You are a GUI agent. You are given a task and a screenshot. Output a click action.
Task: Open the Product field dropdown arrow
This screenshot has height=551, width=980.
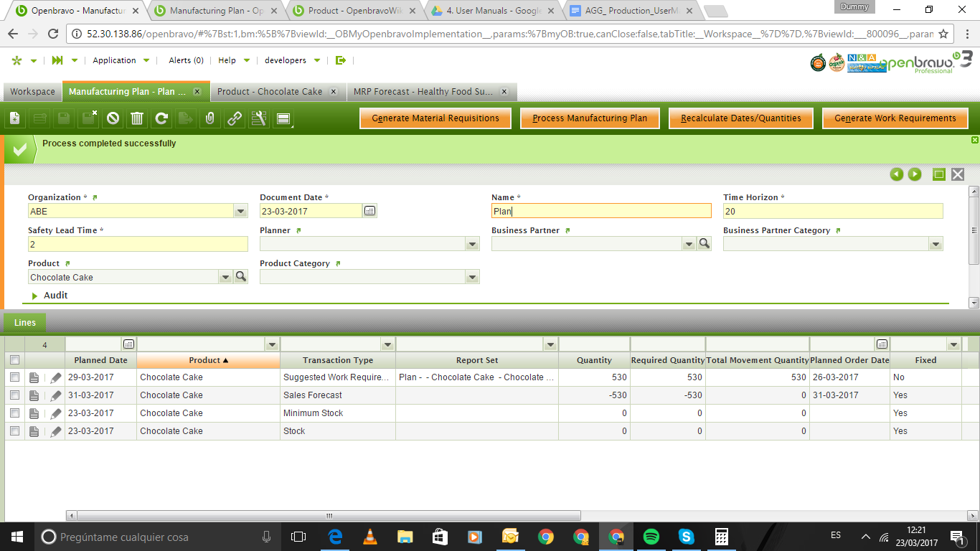[225, 277]
